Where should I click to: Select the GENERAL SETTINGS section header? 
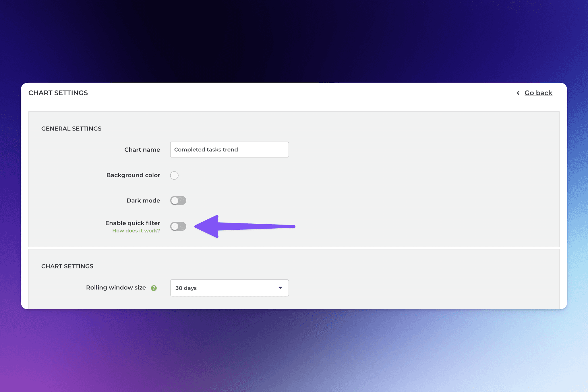point(71,128)
